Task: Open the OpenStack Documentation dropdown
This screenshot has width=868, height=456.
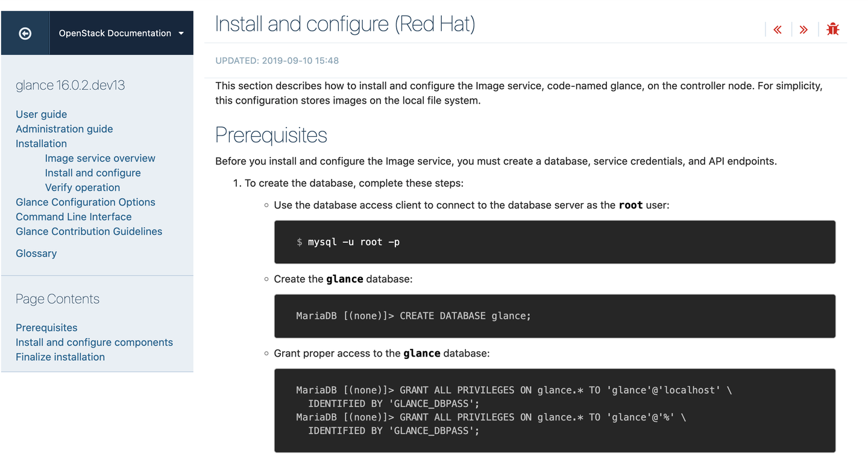Action: (x=115, y=33)
